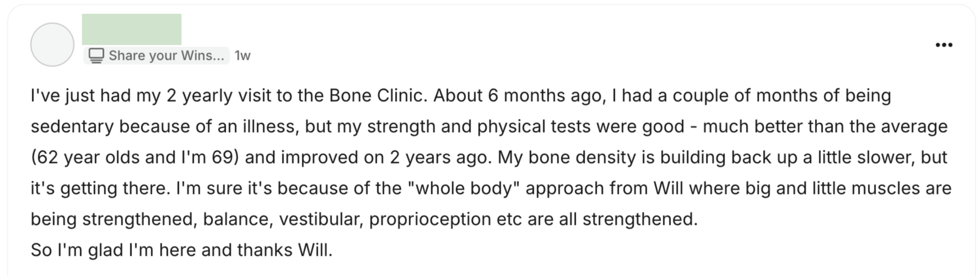Open the three-dot more options menu
Viewport: 980px width, 276px height.
pyautogui.click(x=944, y=45)
